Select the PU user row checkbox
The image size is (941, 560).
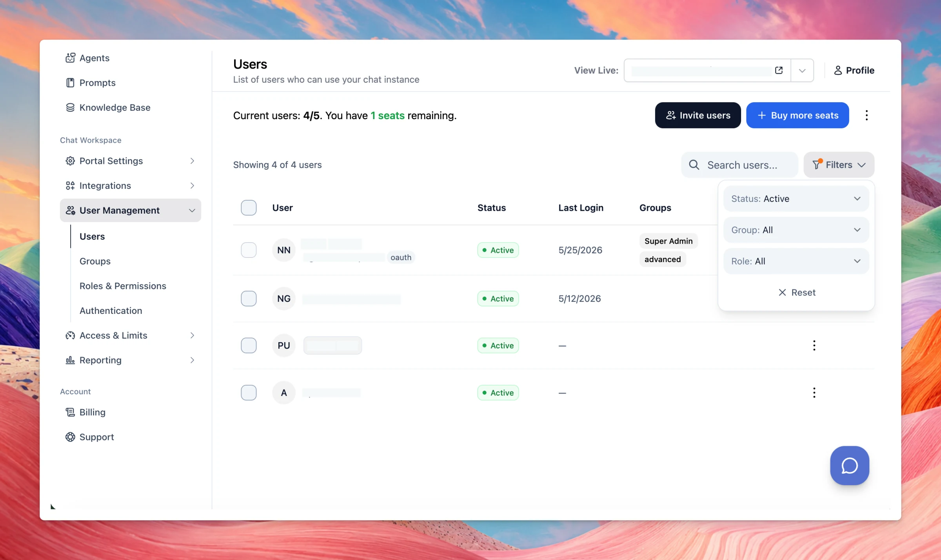point(249,346)
